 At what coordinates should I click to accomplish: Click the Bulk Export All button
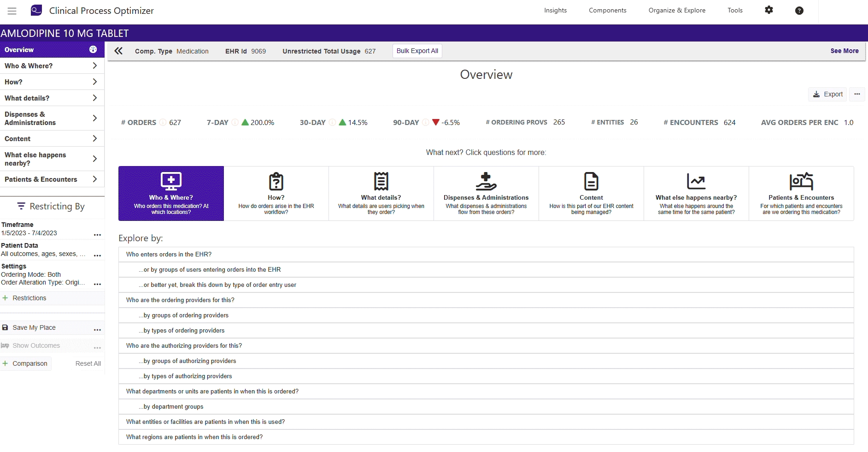(x=417, y=51)
